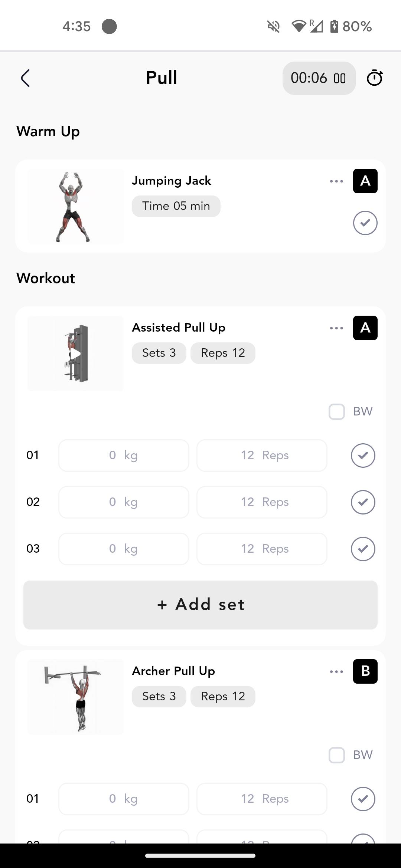This screenshot has height=868, width=401.
Task: Complete set 03 of Assisted Pull Up
Action: 363,549
